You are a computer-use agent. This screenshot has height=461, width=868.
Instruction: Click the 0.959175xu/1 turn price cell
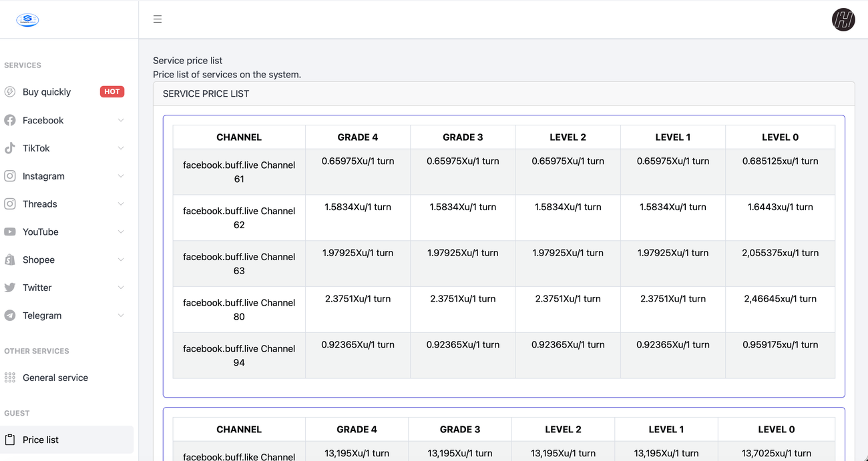pyautogui.click(x=780, y=356)
